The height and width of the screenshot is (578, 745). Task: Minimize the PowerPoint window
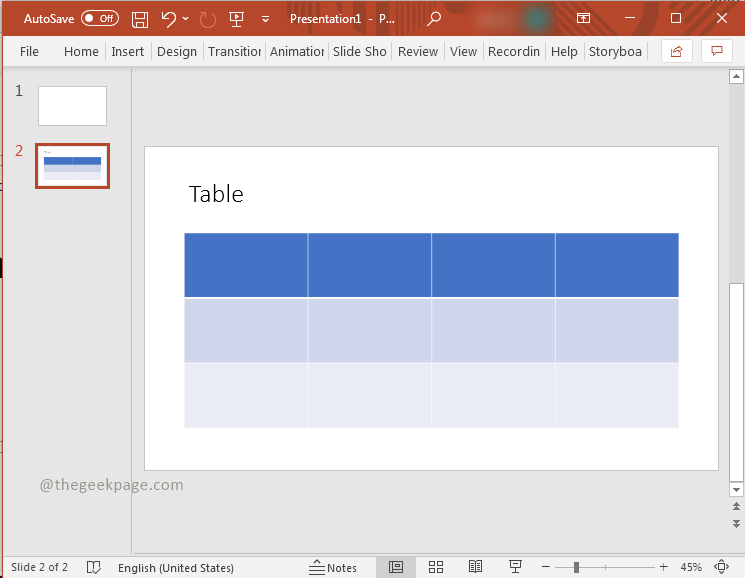(x=630, y=18)
